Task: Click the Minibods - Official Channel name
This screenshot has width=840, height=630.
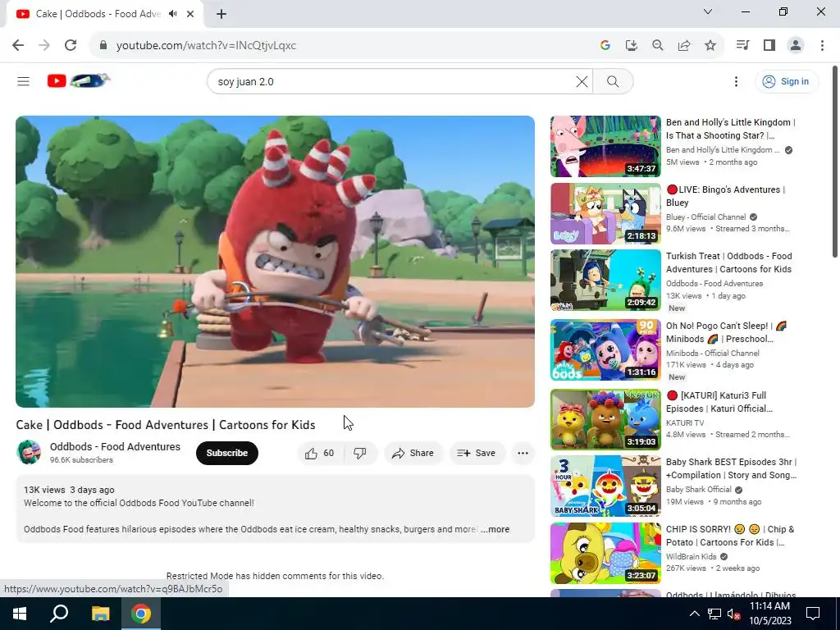Action: (x=713, y=353)
